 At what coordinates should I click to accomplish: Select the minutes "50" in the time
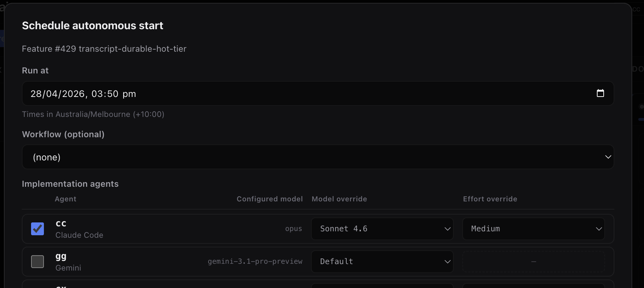112,94
